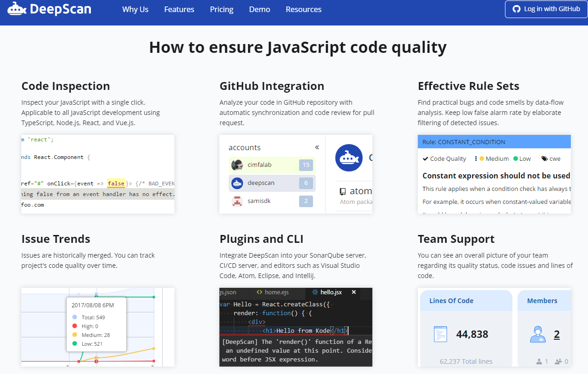
Task: Click the GitHub Integration heading
Action: pyautogui.click(x=272, y=86)
